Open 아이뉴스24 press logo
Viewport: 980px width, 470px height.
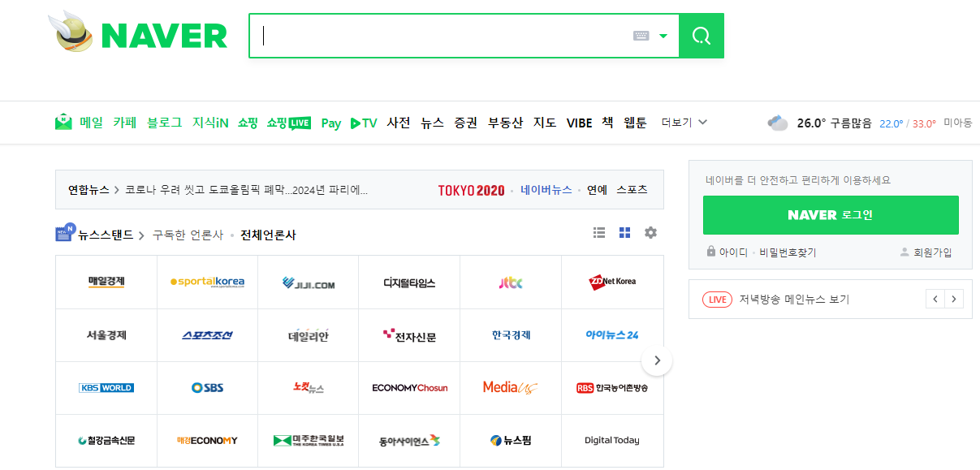[612, 335]
